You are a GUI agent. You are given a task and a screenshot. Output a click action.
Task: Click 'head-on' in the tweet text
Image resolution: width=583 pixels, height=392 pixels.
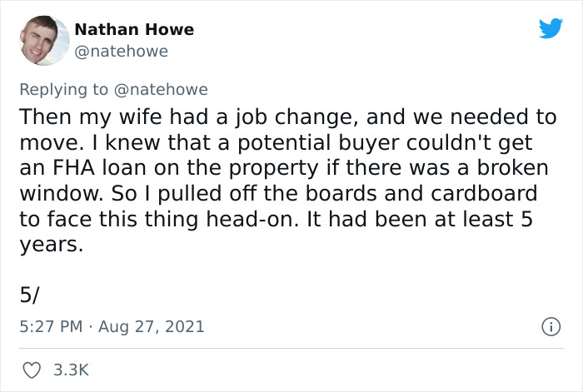click(252, 219)
